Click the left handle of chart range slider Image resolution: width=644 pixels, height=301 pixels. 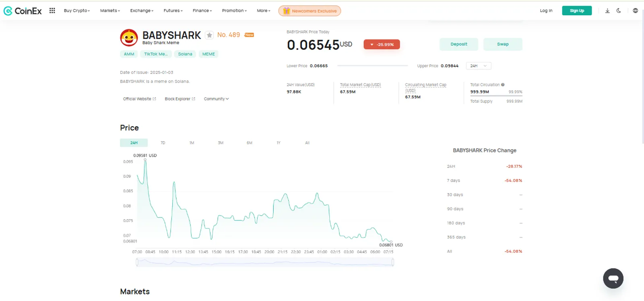[137, 262]
